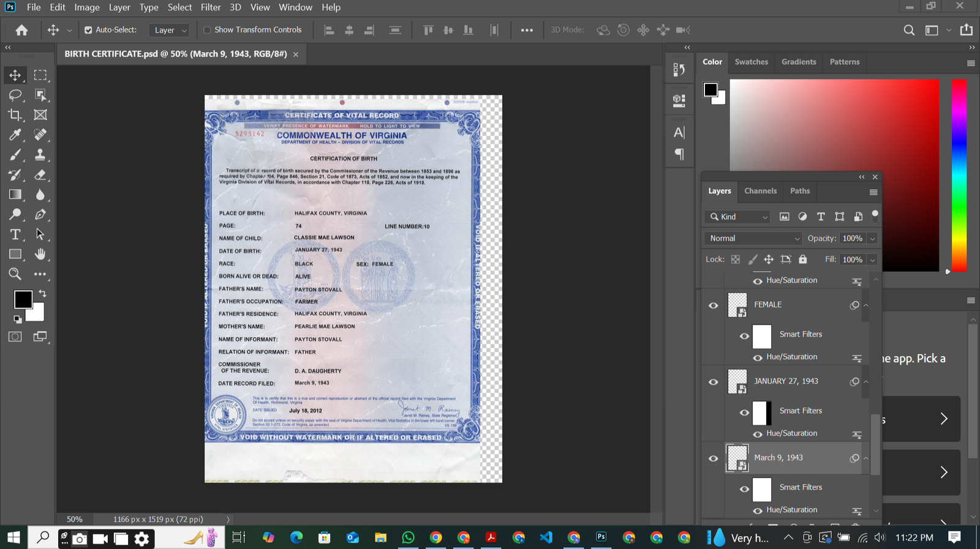Toggle the Auto-Select checkbox

(88, 30)
